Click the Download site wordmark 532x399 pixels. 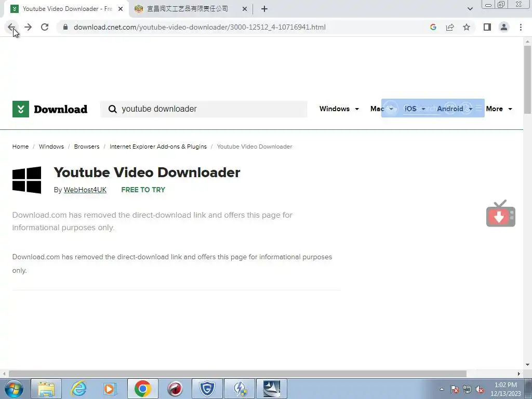pyautogui.click(x=61, y=109)
